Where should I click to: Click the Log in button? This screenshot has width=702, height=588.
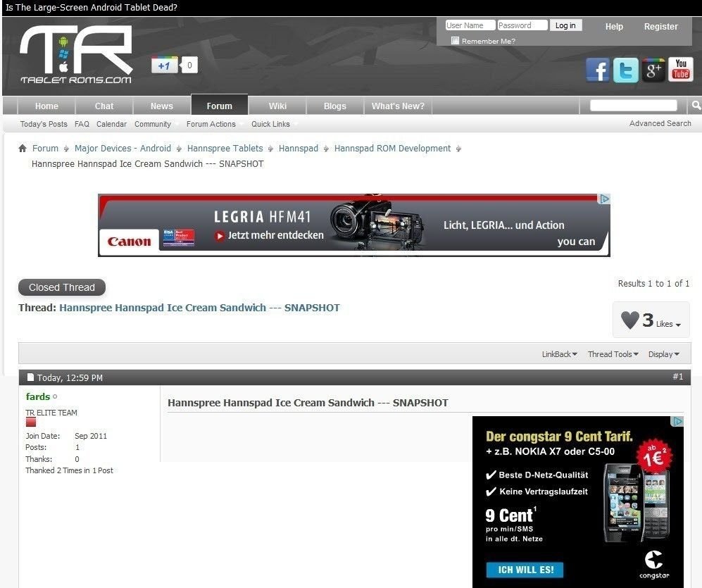tap(565, 25)
